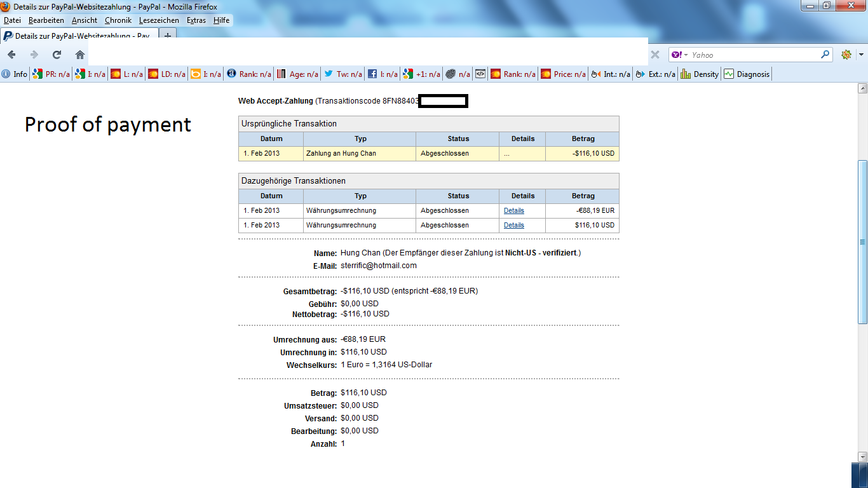Open the SEO extension gear icon

[x=846, y=55]
